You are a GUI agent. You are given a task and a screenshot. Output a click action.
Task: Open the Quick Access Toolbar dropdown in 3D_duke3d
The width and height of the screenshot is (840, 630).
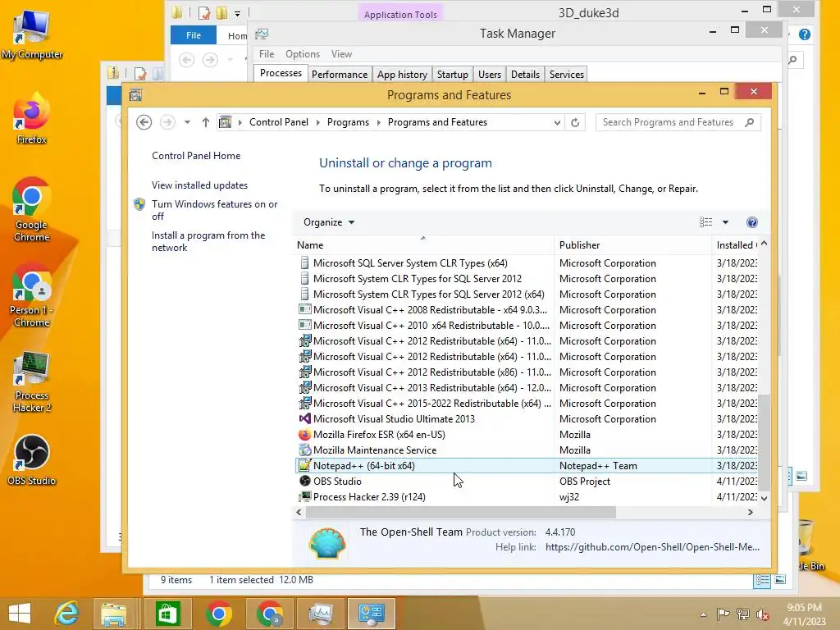[237, 13]
